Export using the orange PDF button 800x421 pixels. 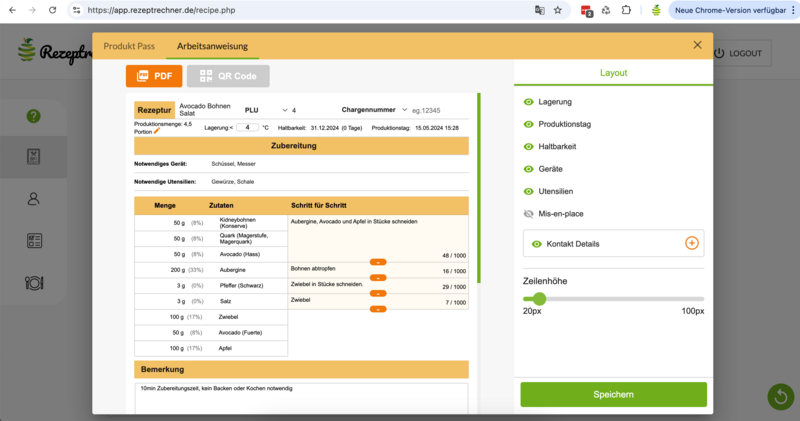tap(153, 76)
